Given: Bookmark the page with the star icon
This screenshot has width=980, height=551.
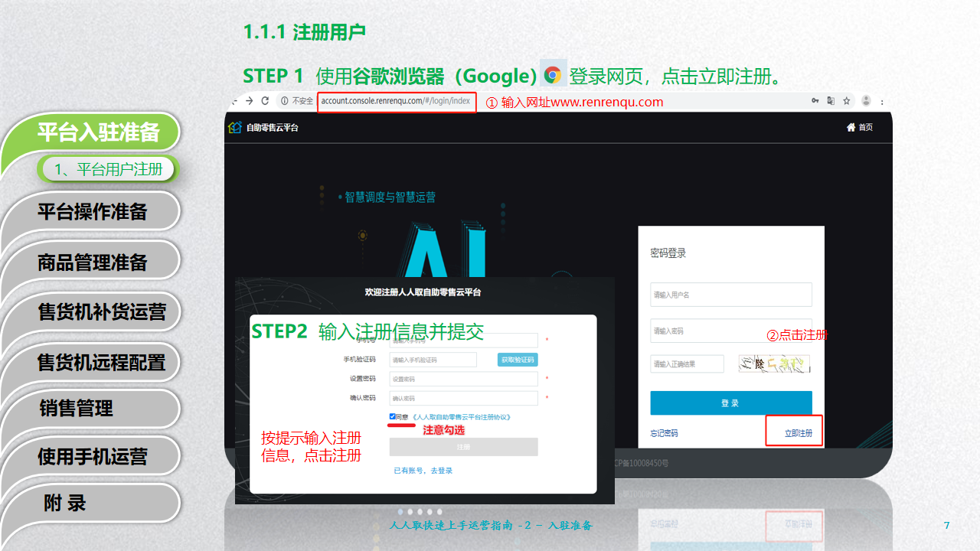Looking at the screenshot, I should (847, 101).
